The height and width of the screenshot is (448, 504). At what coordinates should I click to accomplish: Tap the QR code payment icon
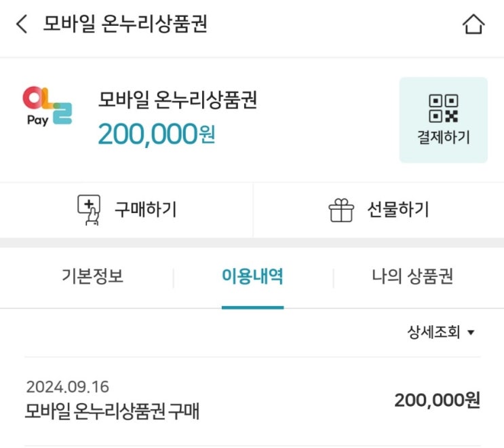pos(443,109)
